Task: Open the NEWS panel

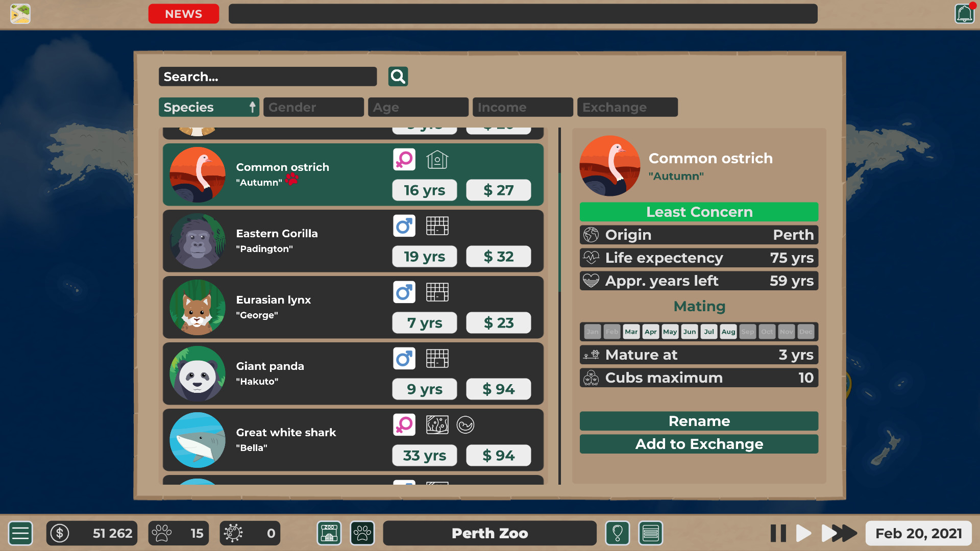Action: pos(183,14)
